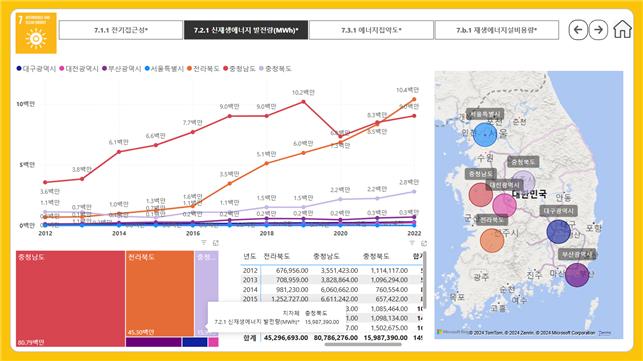Open the 7.b.1 재생에너지설비용량 tab
643x361 pixels.
497,30
